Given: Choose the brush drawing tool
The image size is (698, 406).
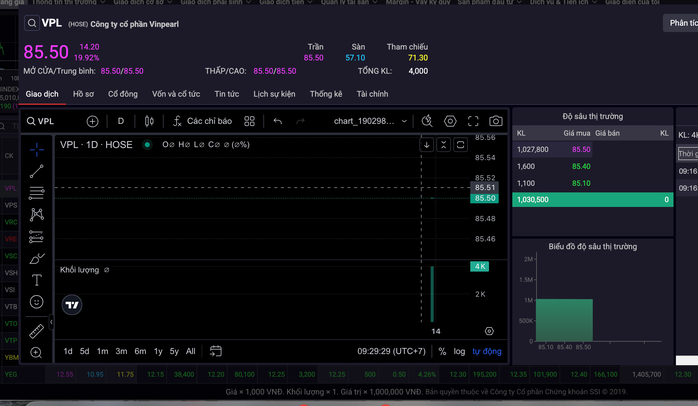Looking at the screenshot, I should 37,258.
